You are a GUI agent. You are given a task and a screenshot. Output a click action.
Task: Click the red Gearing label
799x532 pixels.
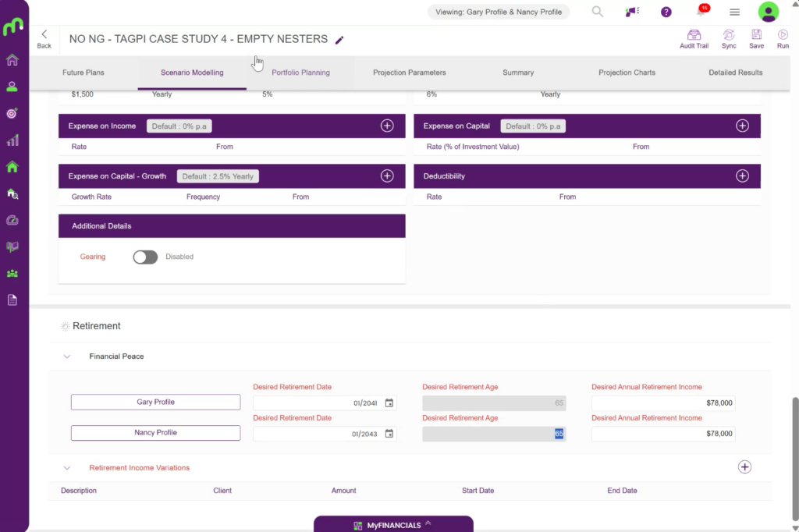pos(93,257)
